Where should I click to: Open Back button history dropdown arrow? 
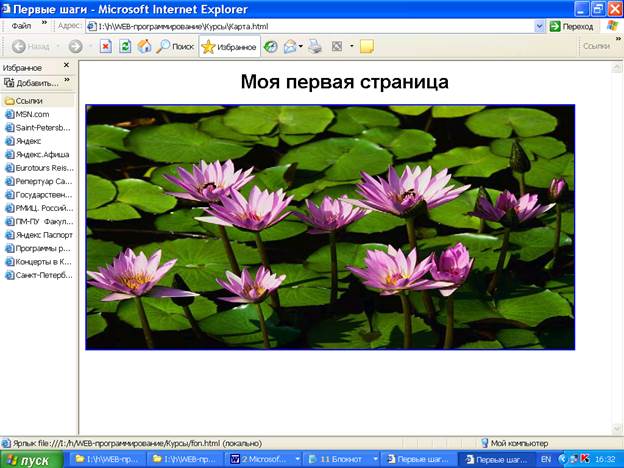(x=58, y=47)
